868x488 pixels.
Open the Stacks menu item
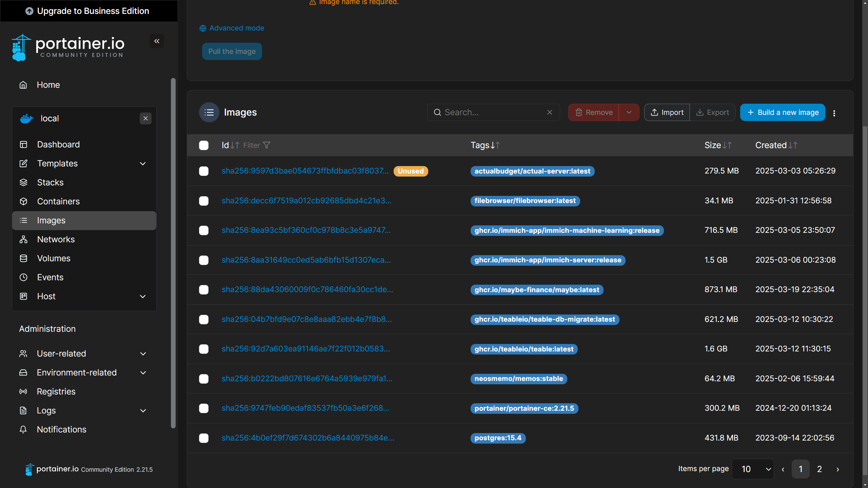(x=84, y=182)
